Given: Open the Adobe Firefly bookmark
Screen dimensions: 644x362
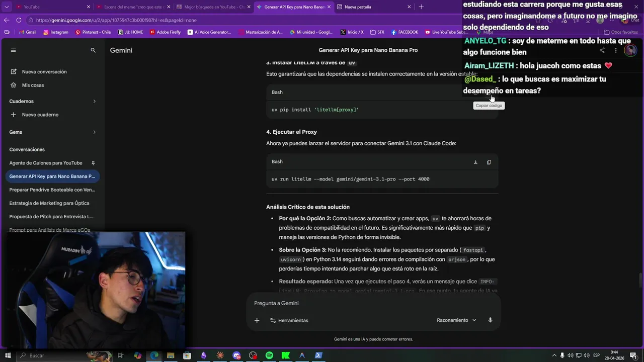Looking at the screenshot, I should click(165, 32).
